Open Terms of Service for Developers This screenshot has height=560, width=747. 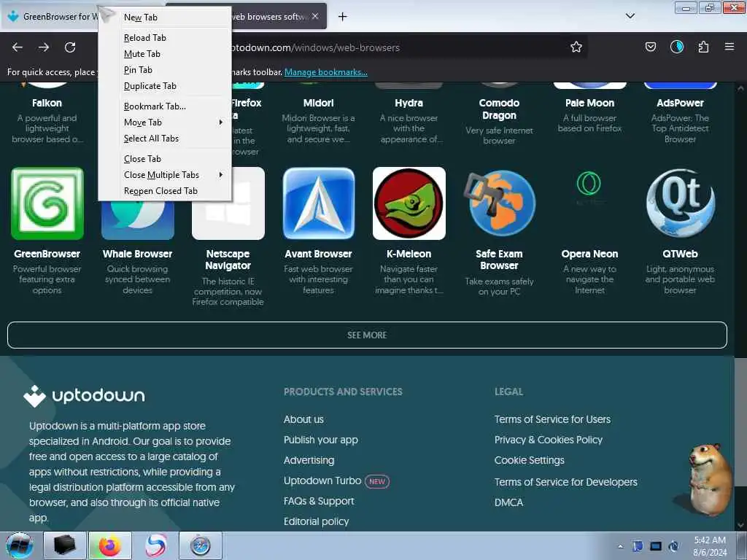pos(565,482)
